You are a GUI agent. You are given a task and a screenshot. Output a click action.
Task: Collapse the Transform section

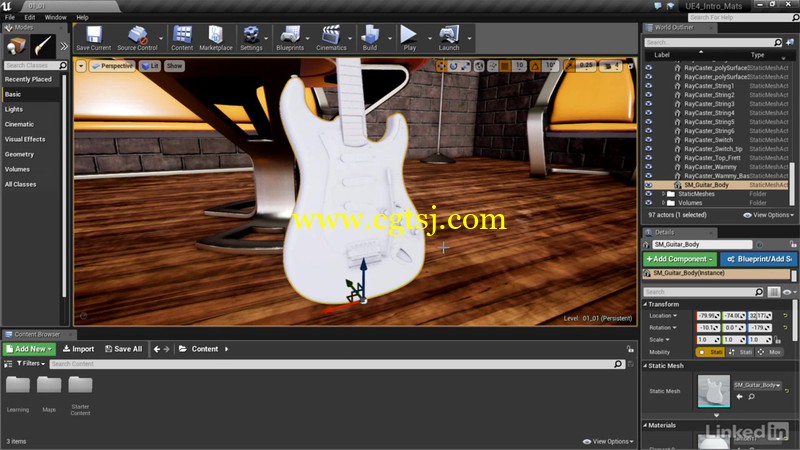pos(645,304)
